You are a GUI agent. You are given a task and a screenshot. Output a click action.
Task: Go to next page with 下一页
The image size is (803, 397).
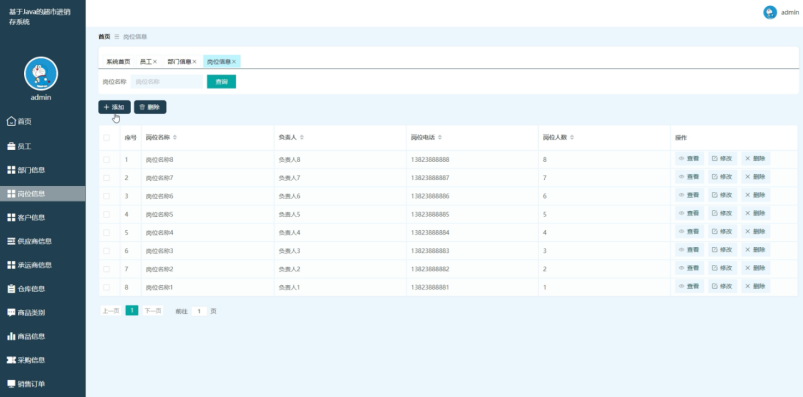pos(153,311)
